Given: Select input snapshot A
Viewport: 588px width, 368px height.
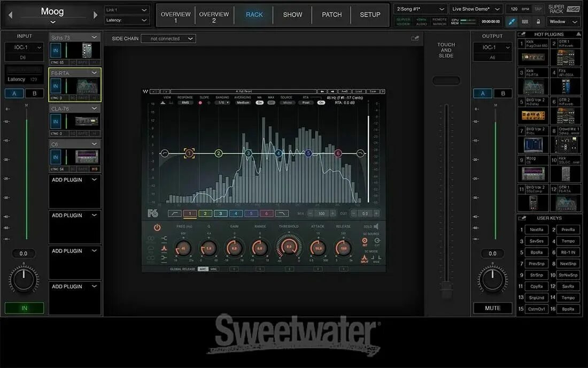Looking at the screenshot, I should click(x=14, y=94).
